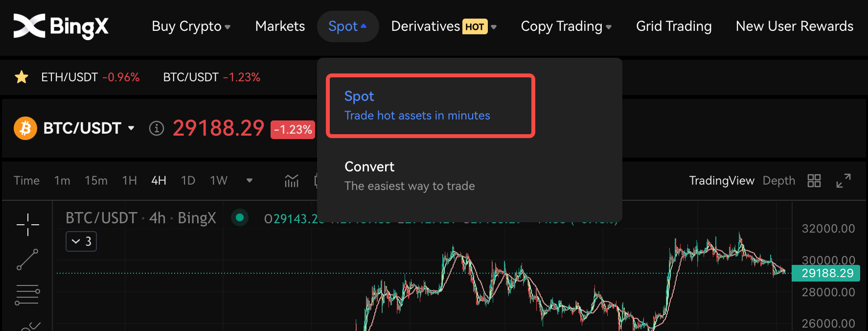Click the orange Bitcoin coin icon
868x331 pixels.
25,128
